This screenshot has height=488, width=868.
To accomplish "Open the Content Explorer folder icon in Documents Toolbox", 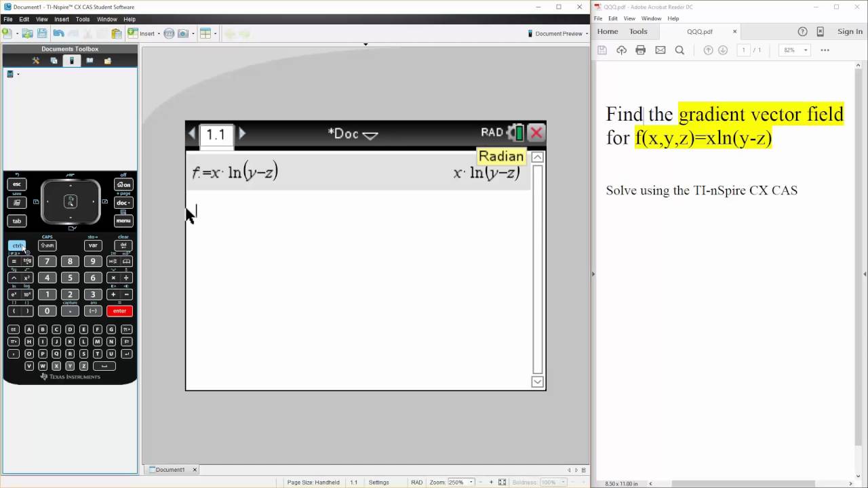I will [x=107, y=60].
